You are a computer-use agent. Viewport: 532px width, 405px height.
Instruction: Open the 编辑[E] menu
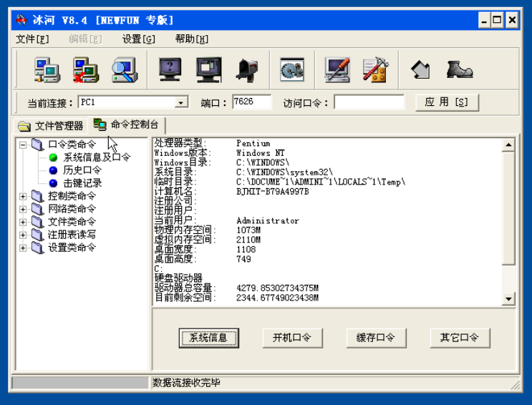(x=85, y=39)
